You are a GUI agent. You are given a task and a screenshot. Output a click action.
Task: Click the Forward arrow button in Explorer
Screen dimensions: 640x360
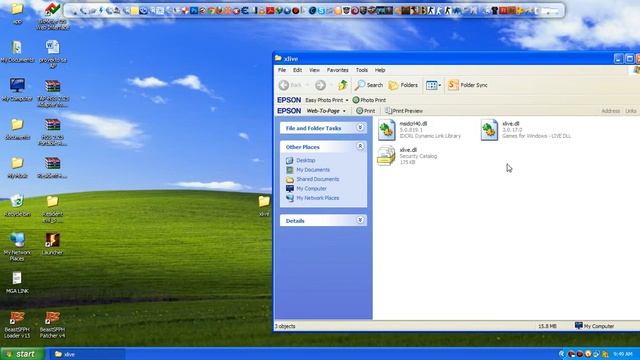point(320,85)
